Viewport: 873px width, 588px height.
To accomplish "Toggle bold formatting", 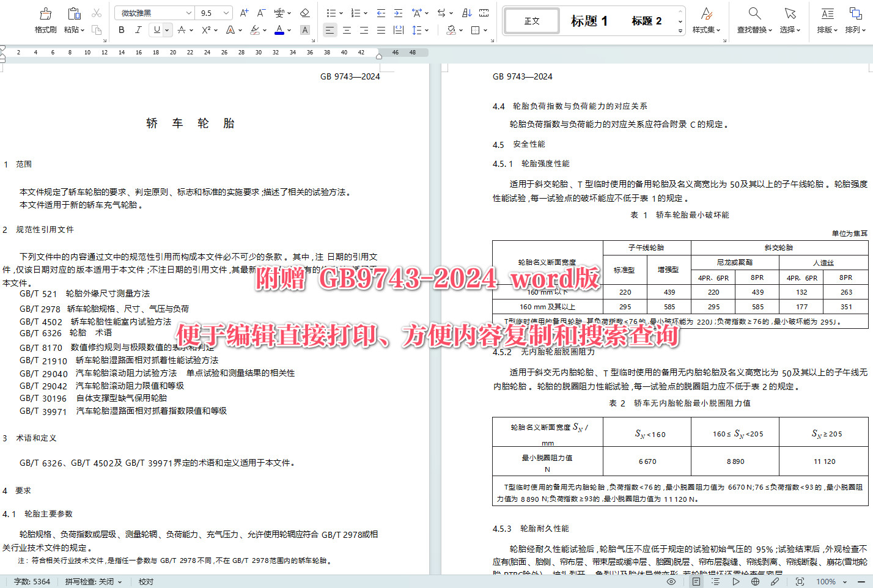I will point(121,29).
